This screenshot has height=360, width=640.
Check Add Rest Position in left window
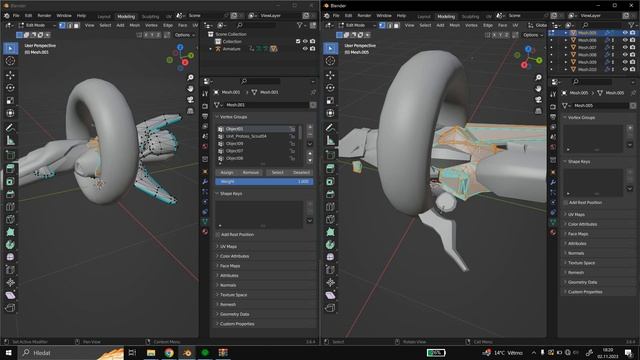218,235
